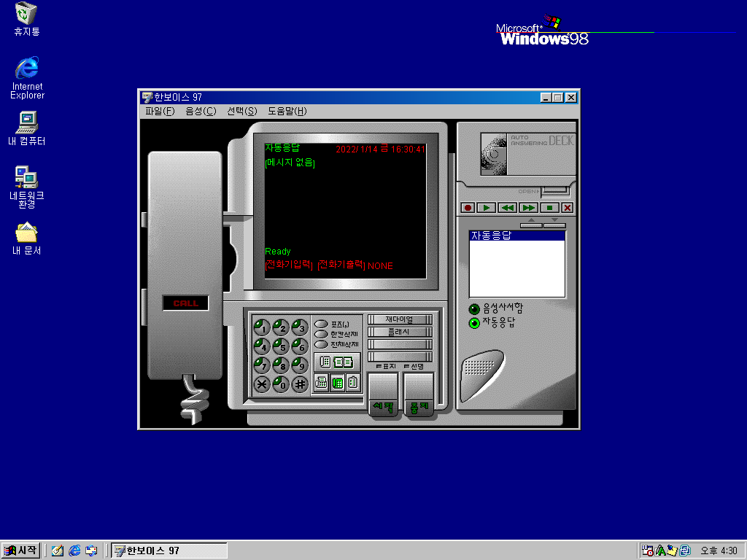Open the 음성(C) menu
Image resolution: width=747 pixels, height=560 pixels.
(x=201, y=111)
